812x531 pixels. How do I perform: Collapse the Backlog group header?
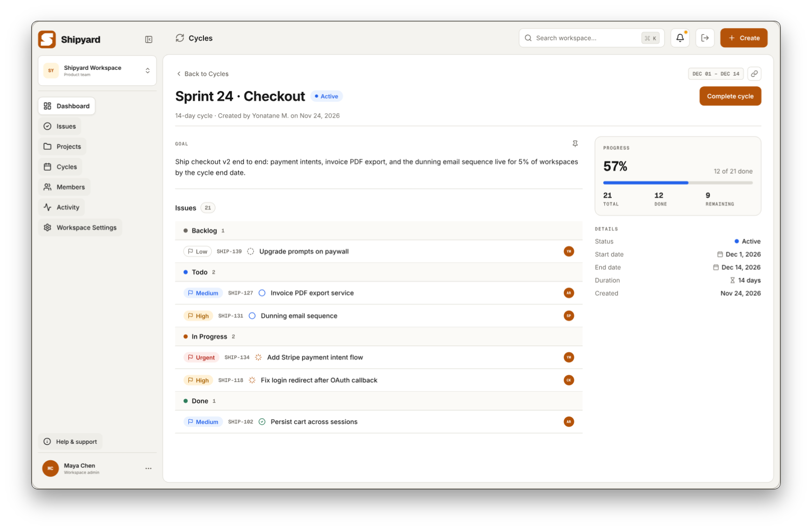(x=379, y=231)
